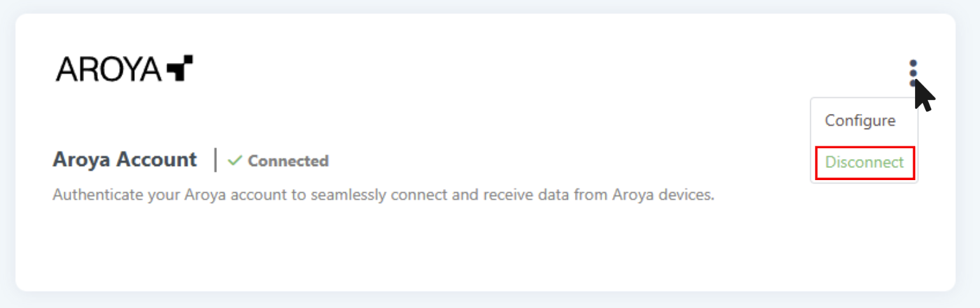This screenshot has height=308, width=980.
Task: Click the Connected status label
Action: [287, 161]
